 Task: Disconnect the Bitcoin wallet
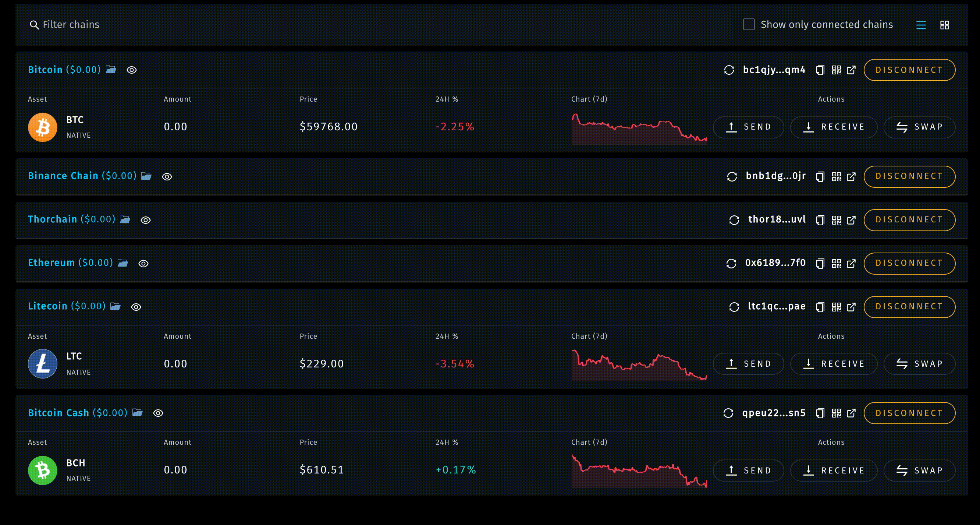pyautogui.click(x=909, y=70)
